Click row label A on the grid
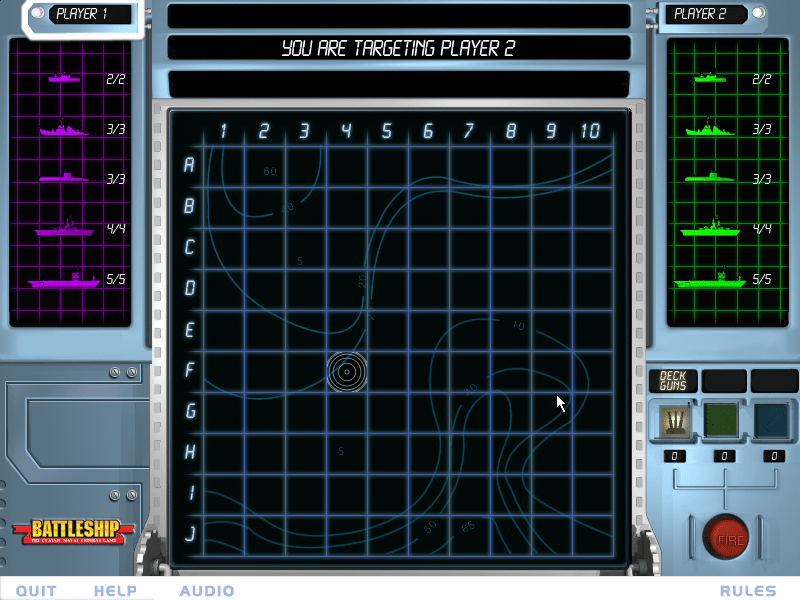This screenshot has width=800, height=600. point(189,165)
